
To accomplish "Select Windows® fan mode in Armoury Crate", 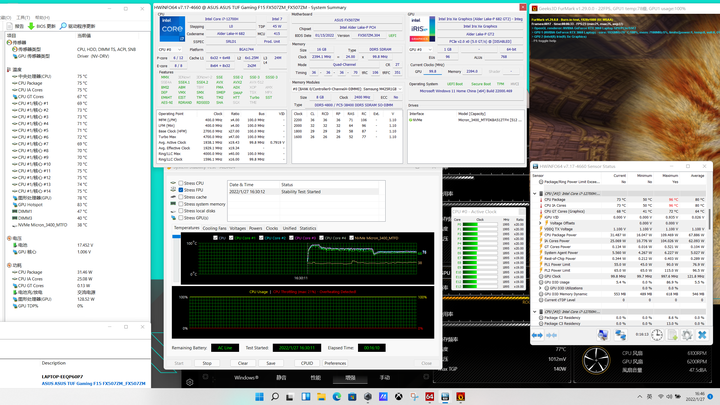I will [247, 377].
